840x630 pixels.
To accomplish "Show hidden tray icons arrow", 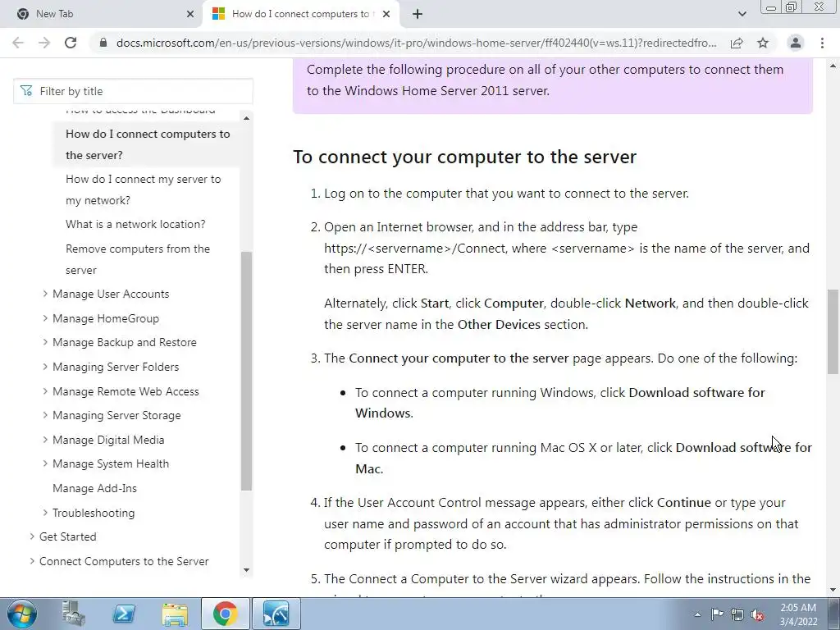I will pyautogui.click(x=697, y=614).
